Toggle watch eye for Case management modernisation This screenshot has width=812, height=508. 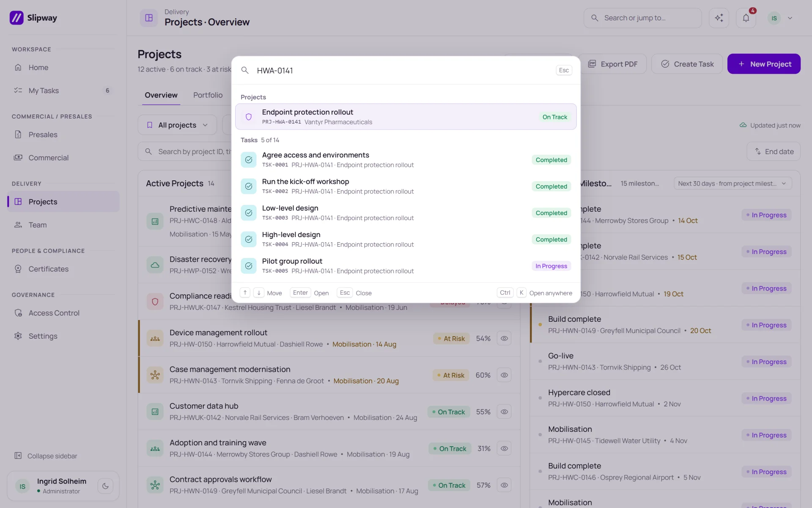click(x=504, y=375)
